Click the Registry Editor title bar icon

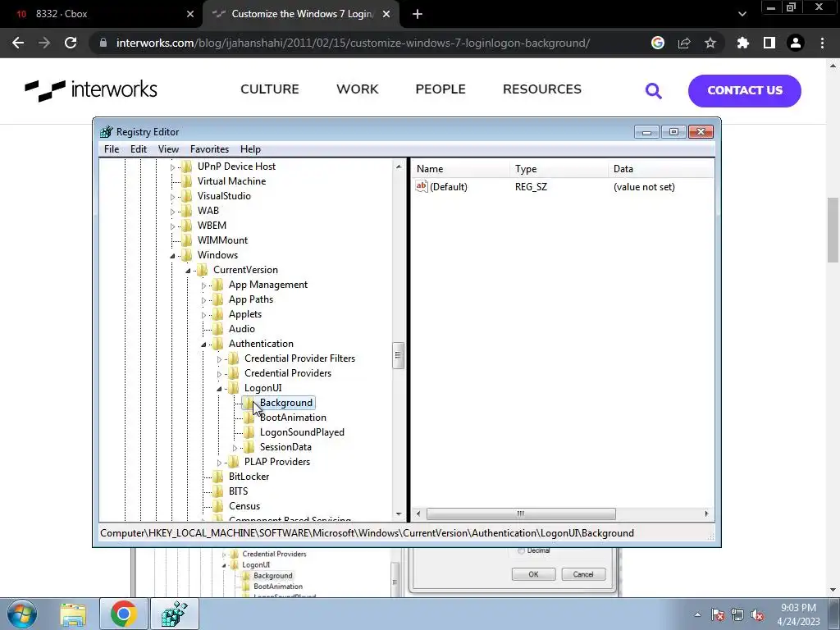click(x=107, y=132)
